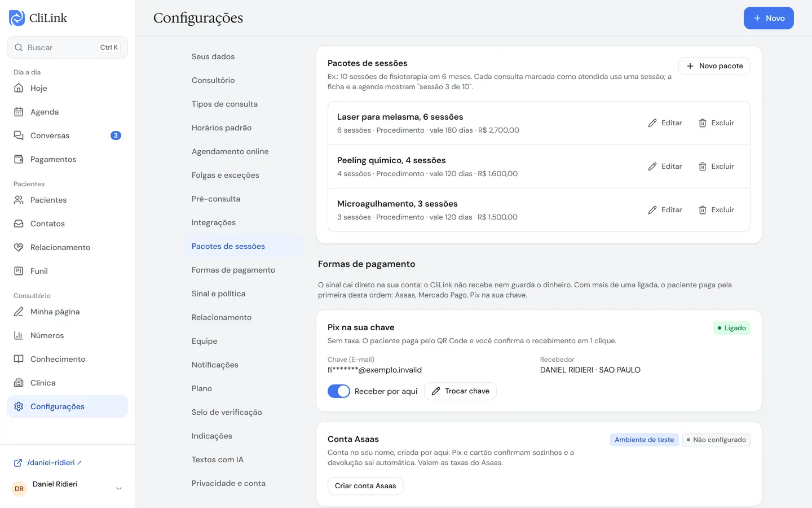This screenshot has height=508, width=812.
Task: Click the Ambiente de teste badge
Action: point(644,440)
